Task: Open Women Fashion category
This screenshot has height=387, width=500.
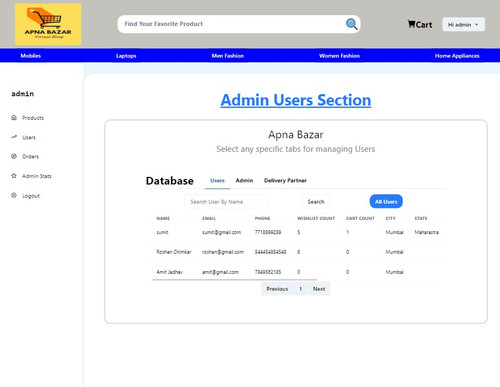Action: point(339,56)
